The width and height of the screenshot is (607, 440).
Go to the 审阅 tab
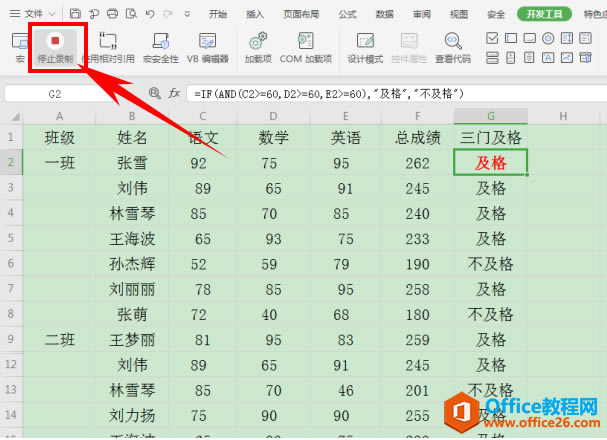click(x=422, y=14)
